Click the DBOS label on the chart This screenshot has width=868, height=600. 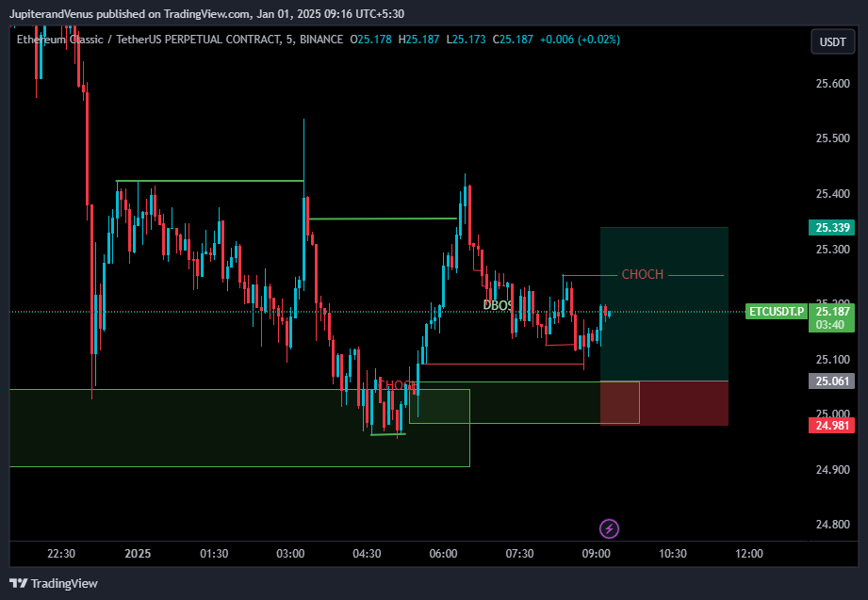tap(497, 305)
